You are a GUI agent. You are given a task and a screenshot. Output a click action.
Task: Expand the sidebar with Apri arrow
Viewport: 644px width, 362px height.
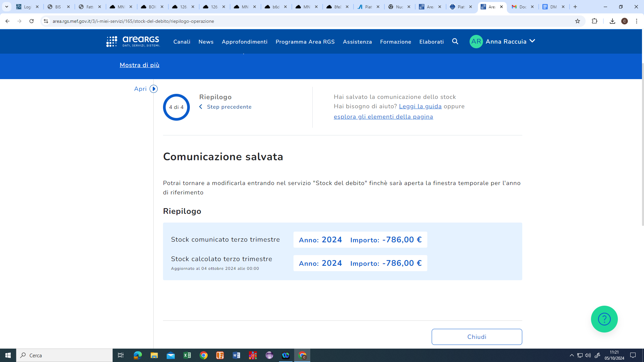click(x=153, y=89)
